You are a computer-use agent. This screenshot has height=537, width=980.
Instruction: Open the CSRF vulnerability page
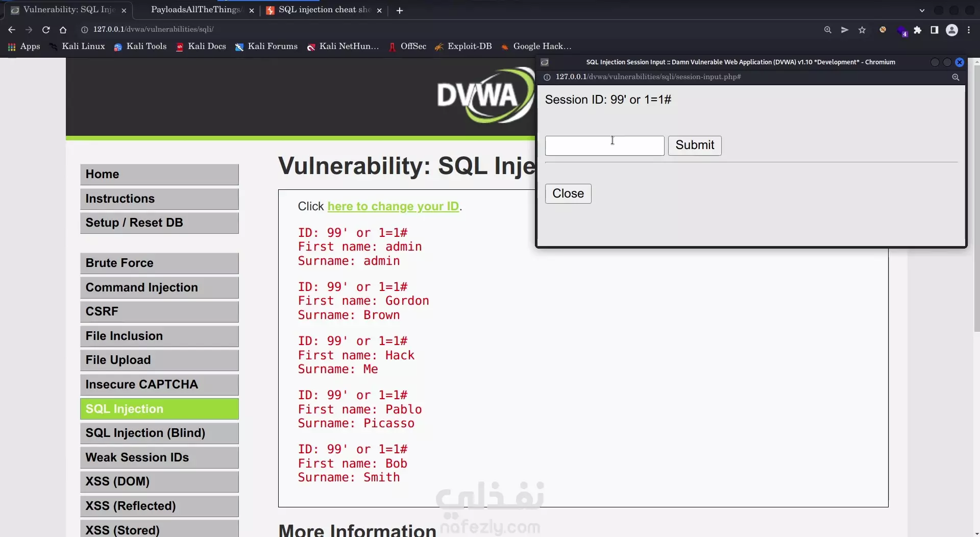[x=159, y=312]
